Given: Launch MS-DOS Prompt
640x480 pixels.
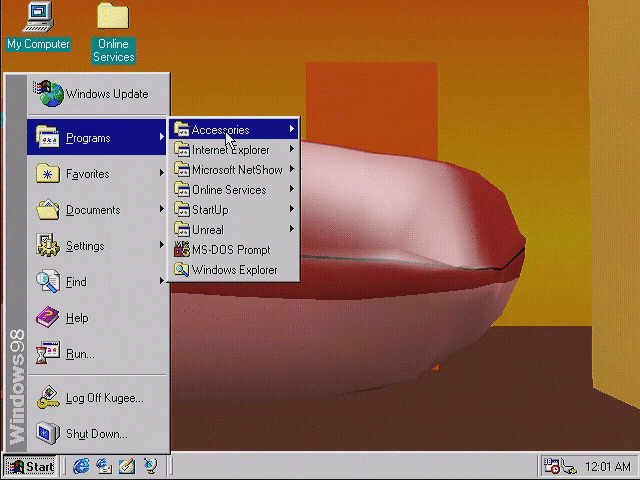Looking at the screenshot, I should pyautogui.click(x=234, y=250).
